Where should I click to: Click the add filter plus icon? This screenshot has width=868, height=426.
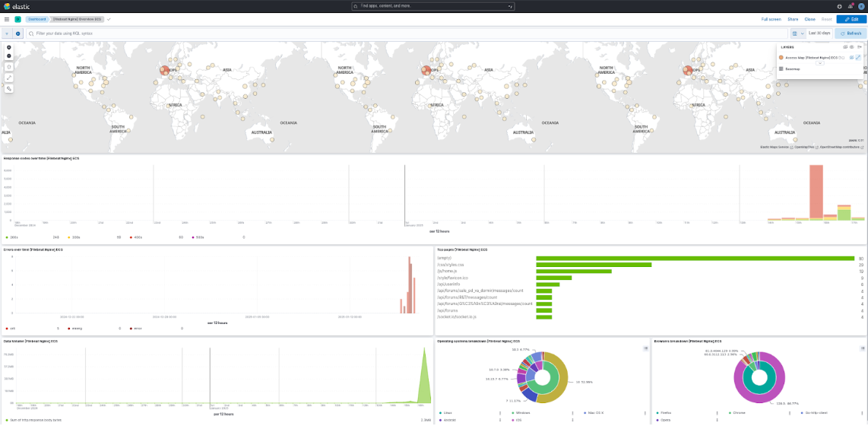(x=17, y=33)
